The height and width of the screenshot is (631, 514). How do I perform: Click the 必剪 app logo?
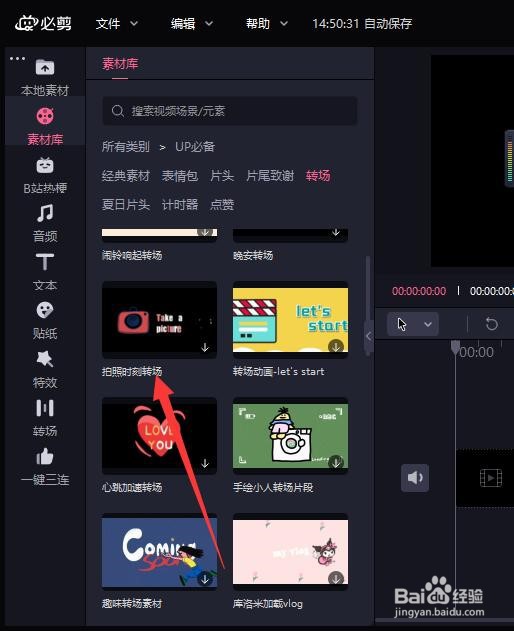43,23
